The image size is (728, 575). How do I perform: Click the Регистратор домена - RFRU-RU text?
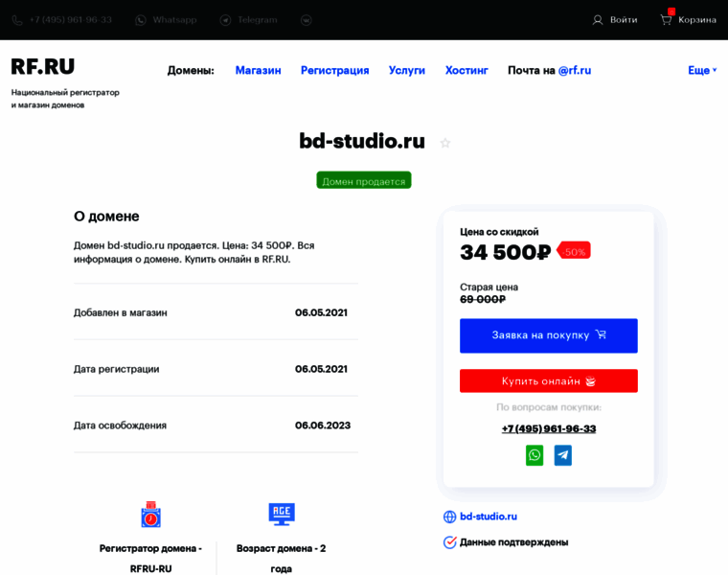pyautogui.click(x=151, y=559)
